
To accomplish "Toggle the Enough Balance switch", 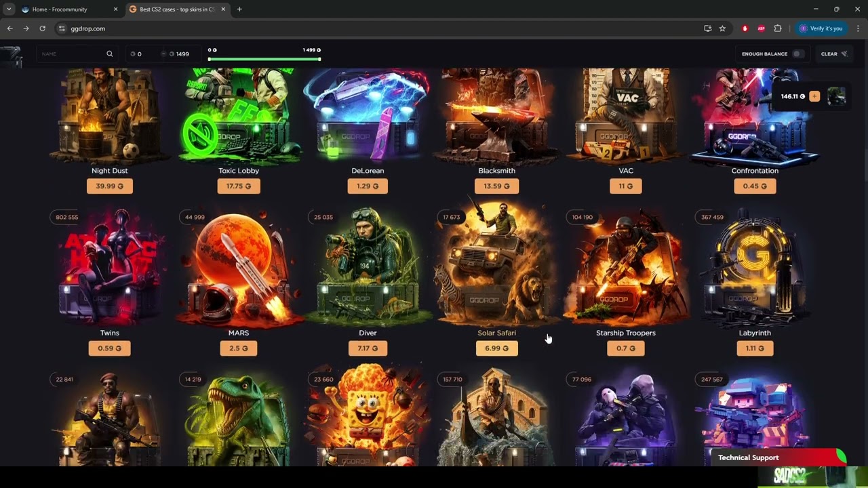I will pos(798,54).
